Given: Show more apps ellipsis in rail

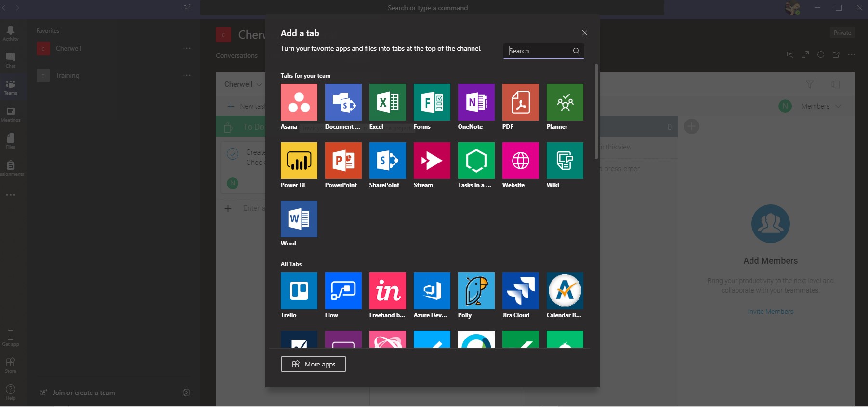Looking at the screenshot, I should 11,195.
